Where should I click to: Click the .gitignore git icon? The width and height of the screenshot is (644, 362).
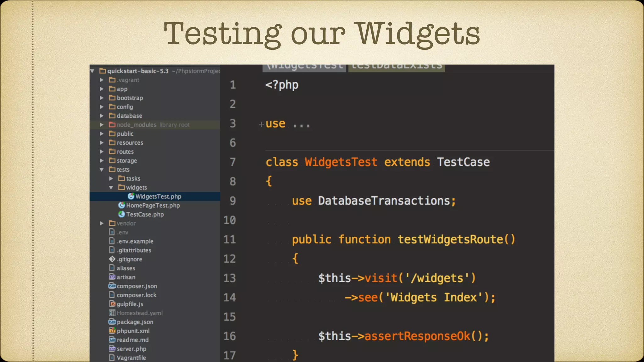[x=112, y=259]
